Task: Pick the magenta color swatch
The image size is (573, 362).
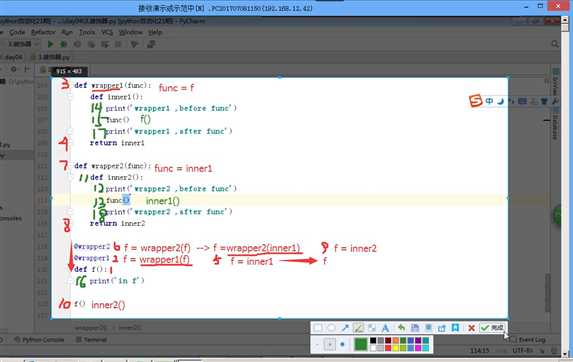Action: point(418,348)
